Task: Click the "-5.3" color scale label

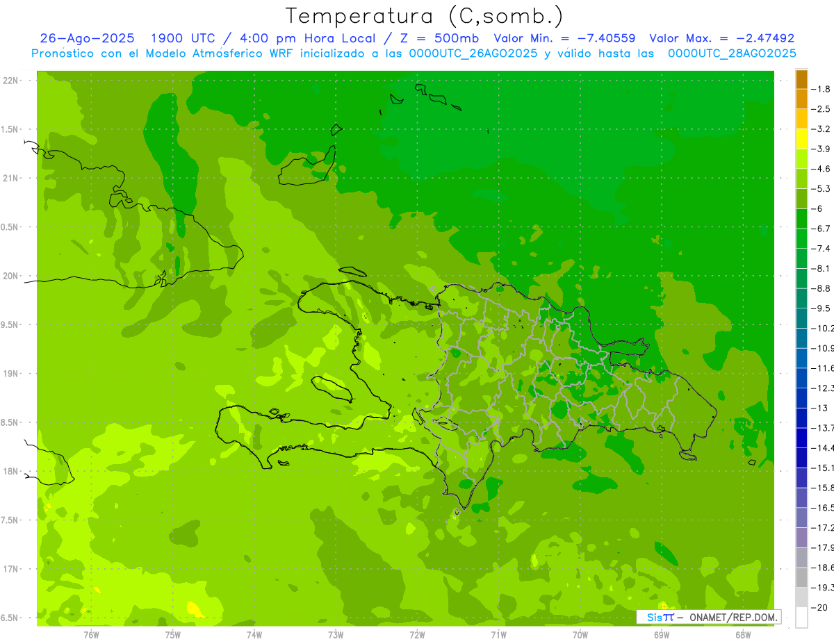Action: click(x=821, y=189)
